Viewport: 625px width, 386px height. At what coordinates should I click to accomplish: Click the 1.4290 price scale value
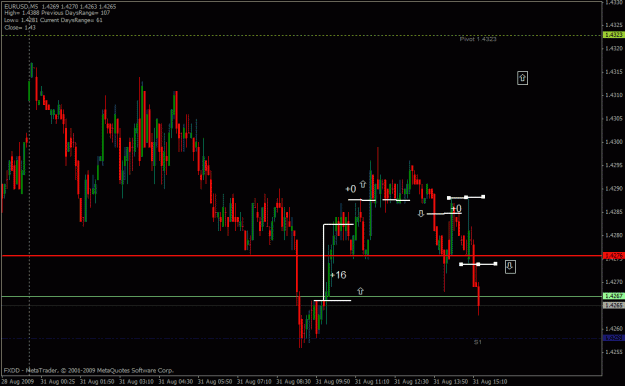click(614, 188)
